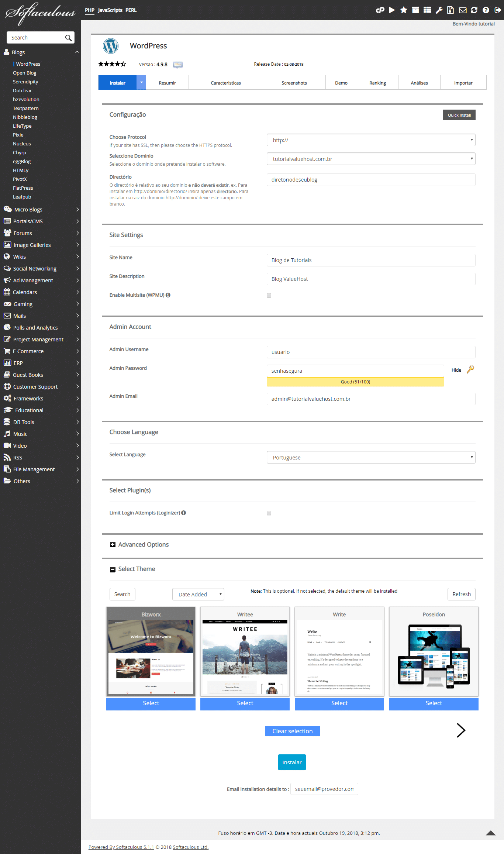Click the Bizworx theme thumbnail
This screenshot has height=854, width=504.
151,652
